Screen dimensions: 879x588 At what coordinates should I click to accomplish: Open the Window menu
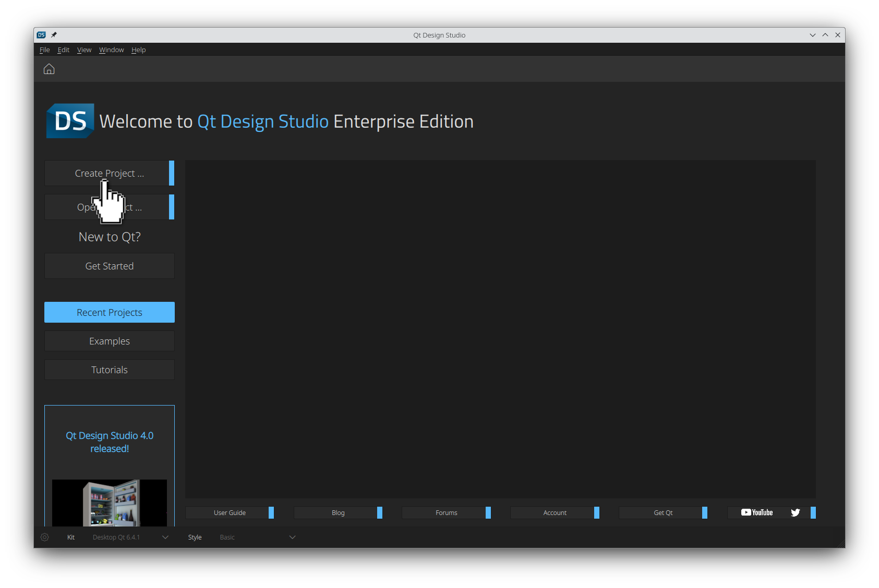pyautogui.click(x=111, y=50)
